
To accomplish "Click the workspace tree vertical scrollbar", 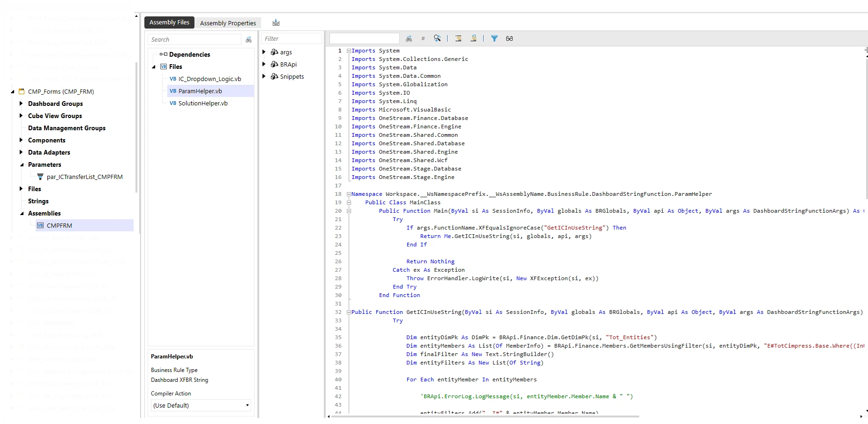I will tap(136, 126).
